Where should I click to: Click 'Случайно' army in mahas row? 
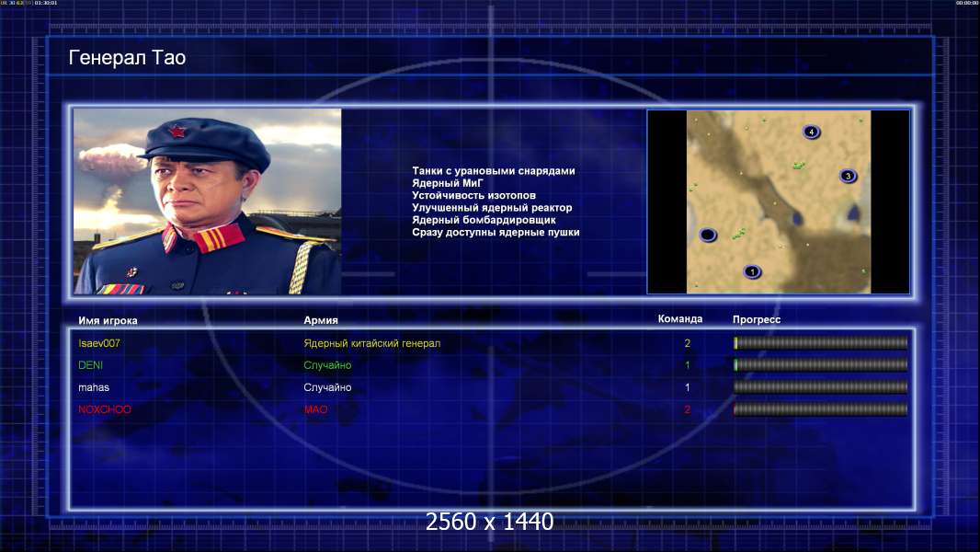(327, 387)
